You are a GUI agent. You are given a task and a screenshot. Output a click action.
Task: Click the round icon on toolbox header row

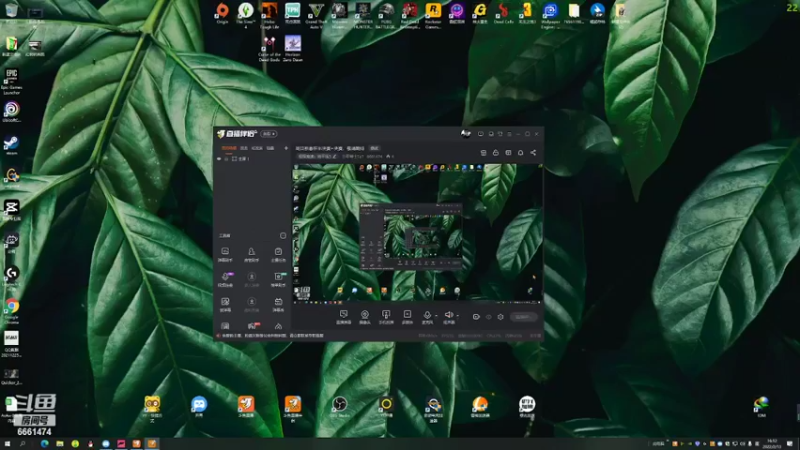point(283,236)
